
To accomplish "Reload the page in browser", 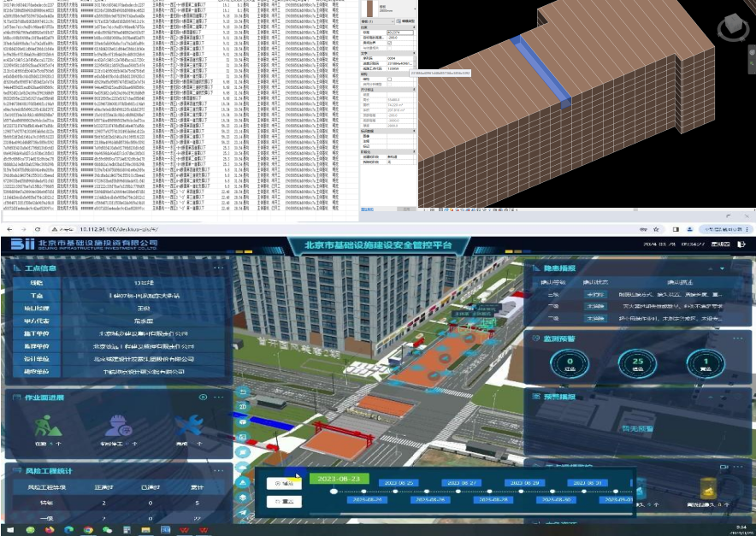I will click(37, 229).
